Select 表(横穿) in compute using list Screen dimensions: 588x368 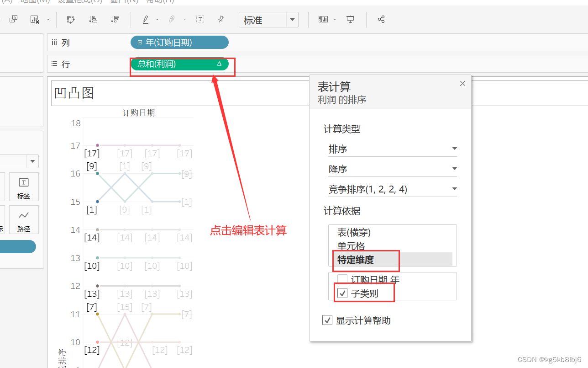point(354,233)
